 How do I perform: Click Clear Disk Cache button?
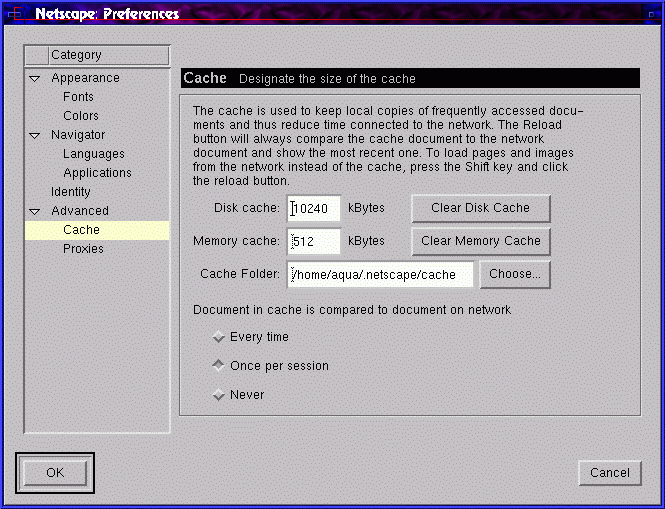[x=481, y=208]
